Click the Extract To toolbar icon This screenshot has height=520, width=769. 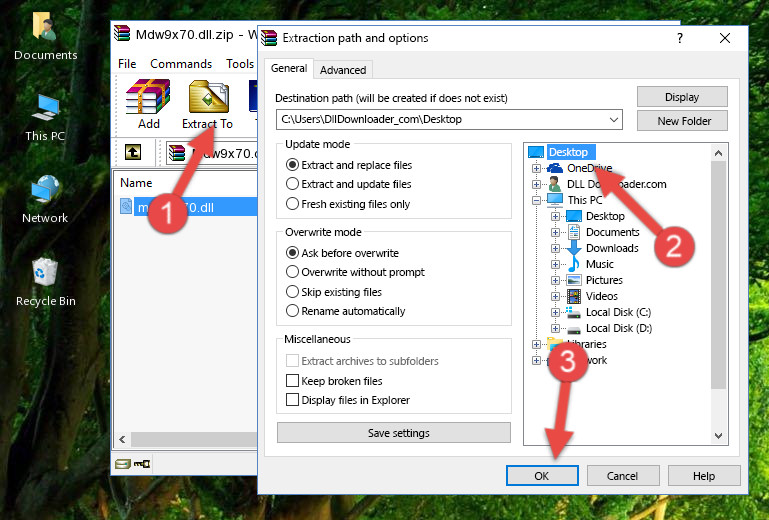click(208, 97)
